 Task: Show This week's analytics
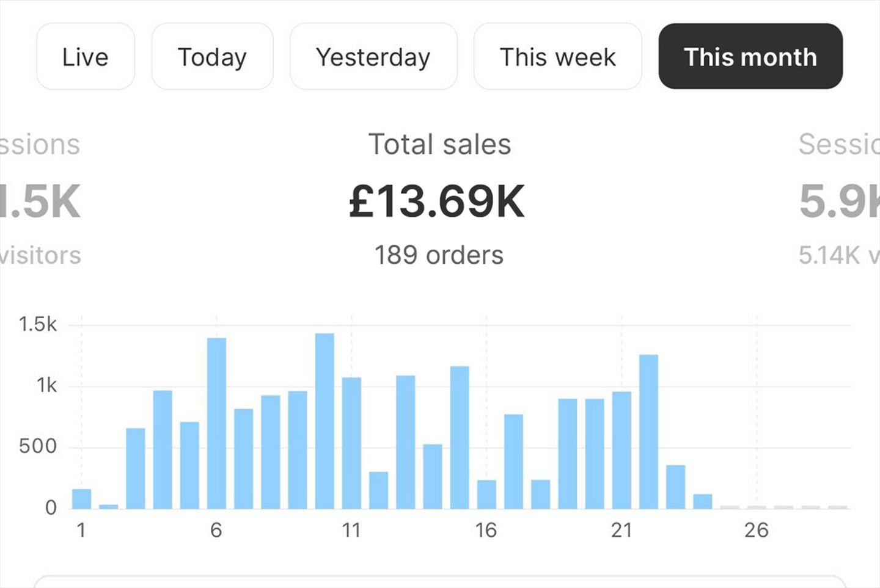point(557,57)
